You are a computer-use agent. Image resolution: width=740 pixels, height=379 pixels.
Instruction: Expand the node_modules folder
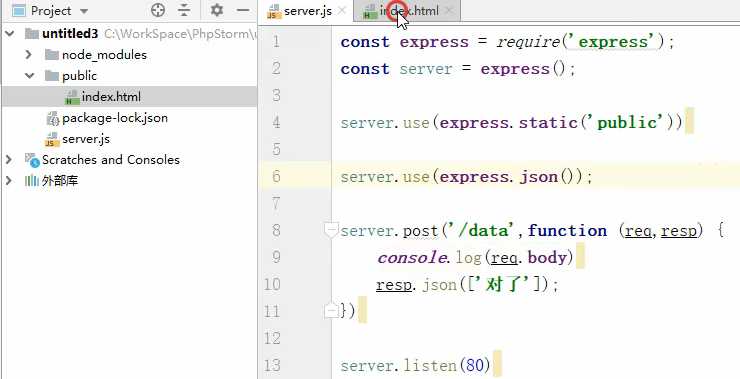point(28,55)
